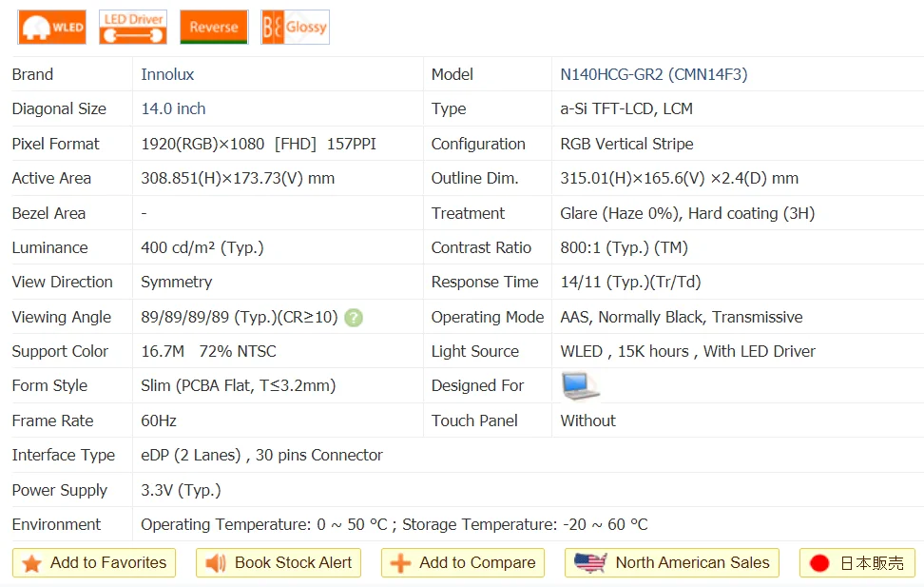
Task: Click the Treatment label
Action: 468,213
